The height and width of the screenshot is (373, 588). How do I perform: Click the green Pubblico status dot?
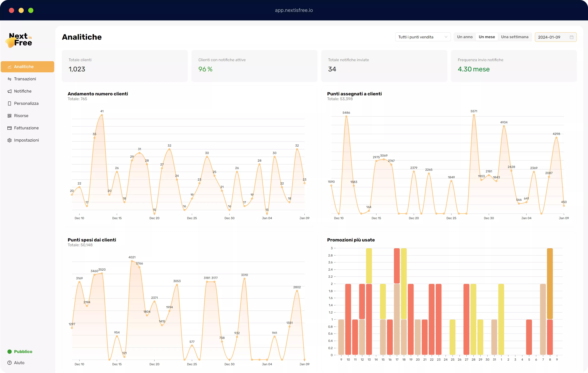click(x=10, y=351)
